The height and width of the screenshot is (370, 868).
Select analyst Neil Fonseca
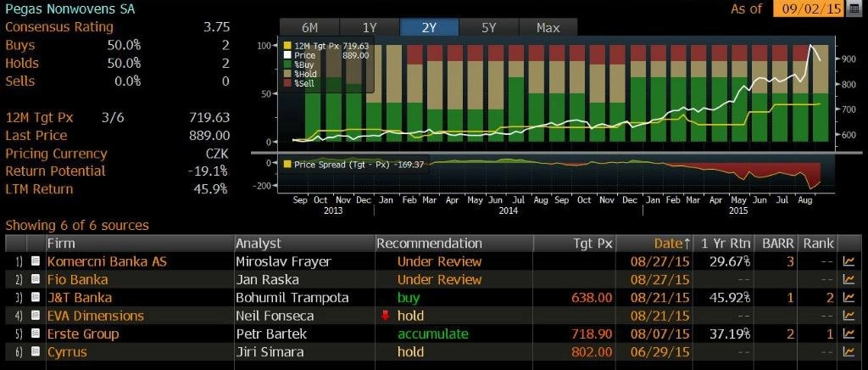coord(275,316)
